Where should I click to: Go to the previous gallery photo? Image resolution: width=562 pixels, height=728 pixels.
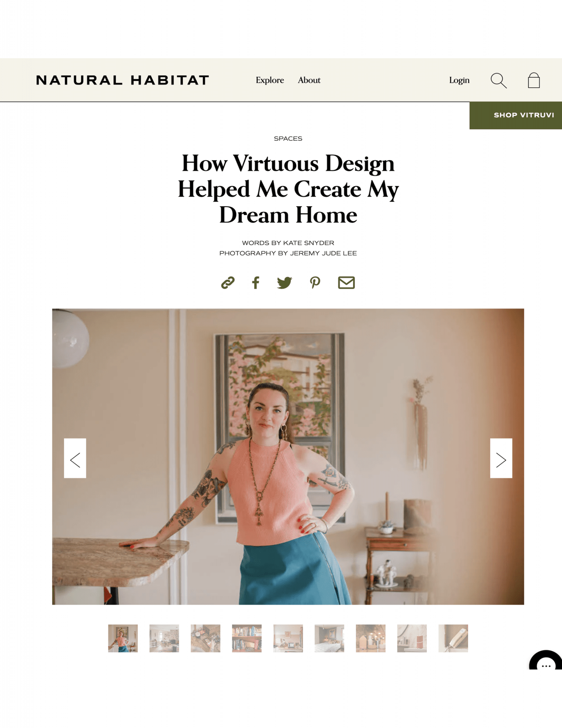(x=75, y=458)
